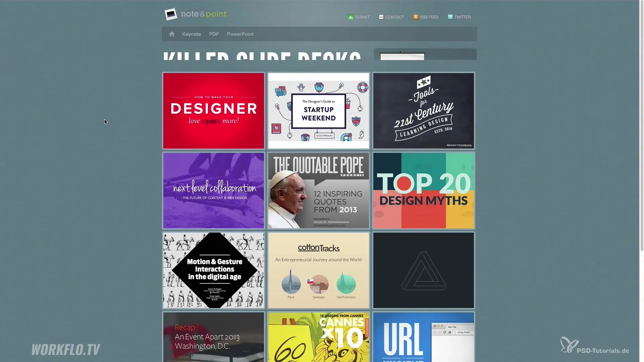Click the note&point logo icon
Screen dimensions: 644x362
(x=171, y=14)
